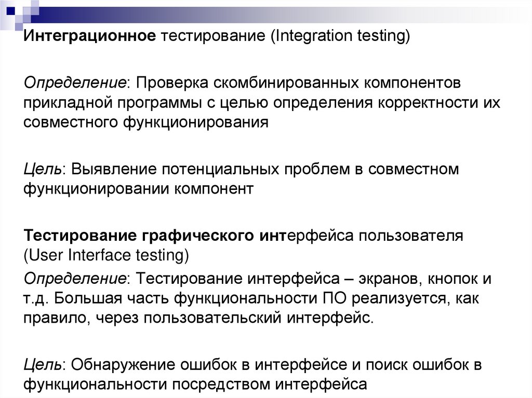Click "Определение" before "Тестирование интерфейса"
The image size is (532, 398).
[x=76, y=278]
